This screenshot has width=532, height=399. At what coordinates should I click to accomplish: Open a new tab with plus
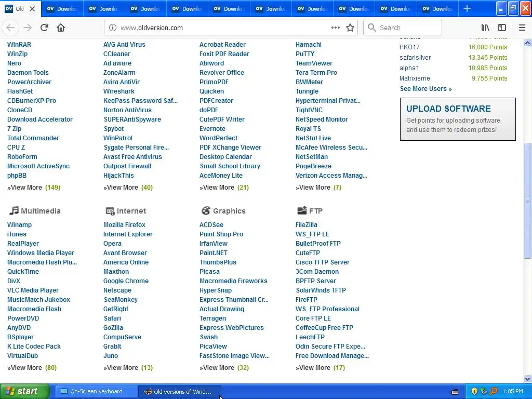(x=467, y=8)
